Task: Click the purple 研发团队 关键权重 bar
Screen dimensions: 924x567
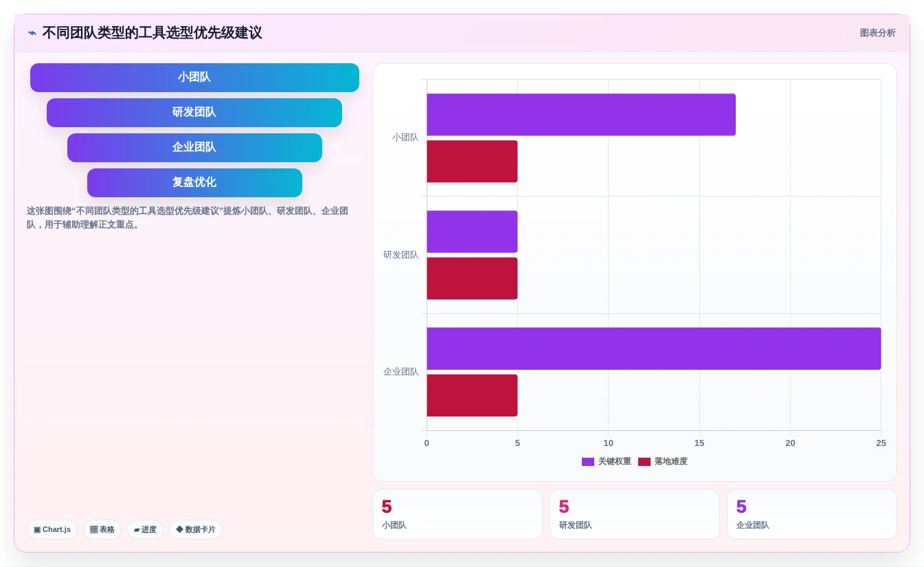Action: pos(472,232)
